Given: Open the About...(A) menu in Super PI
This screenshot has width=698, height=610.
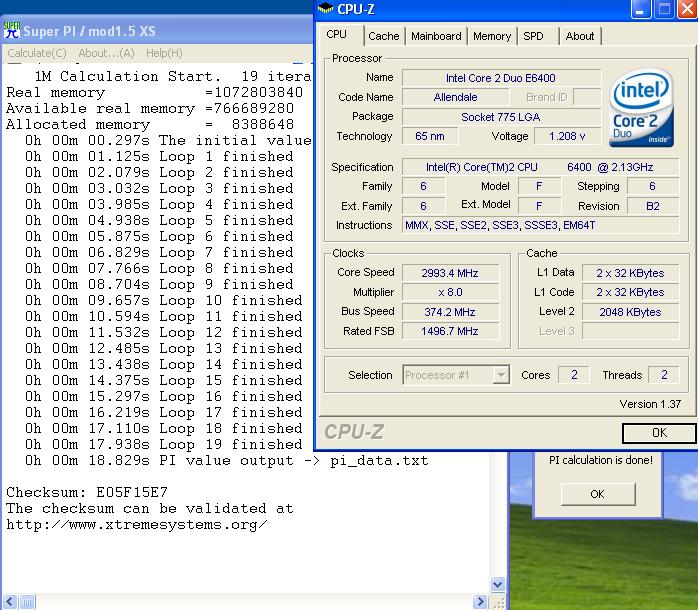Looking at the screenshot, I should tap(106, 53).
